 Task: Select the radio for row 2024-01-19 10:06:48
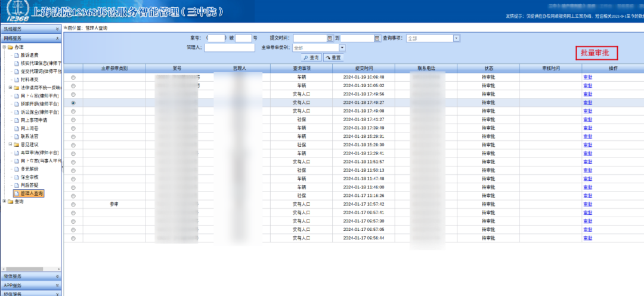[x=73, y=78]
